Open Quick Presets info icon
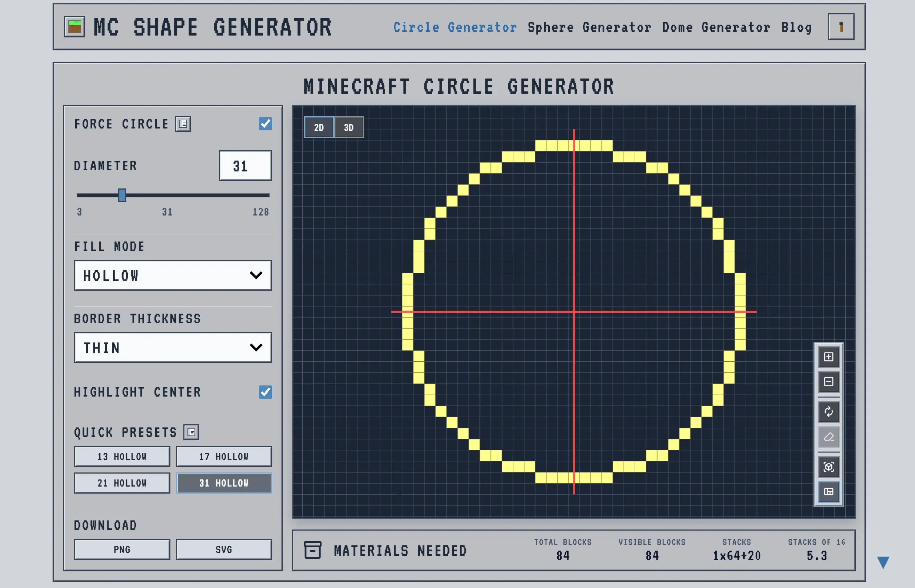This screenshot has height=588, width=915. point(191,432)
